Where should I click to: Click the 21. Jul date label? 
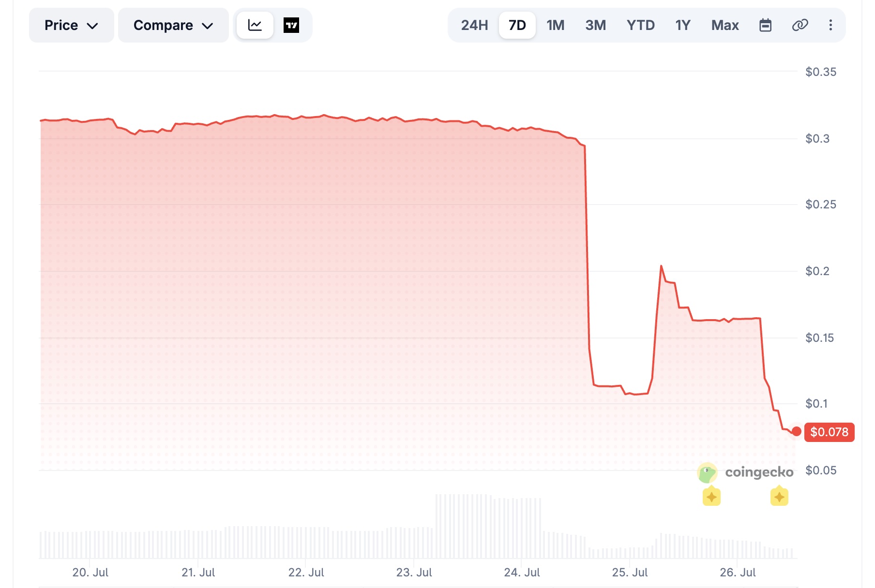click(x=198, y=573)
